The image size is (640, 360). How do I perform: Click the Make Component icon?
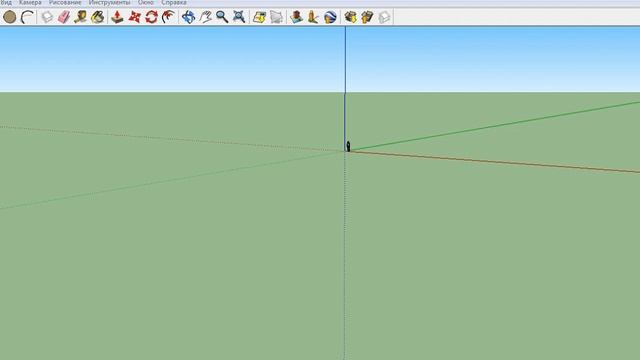coord(47,17)
